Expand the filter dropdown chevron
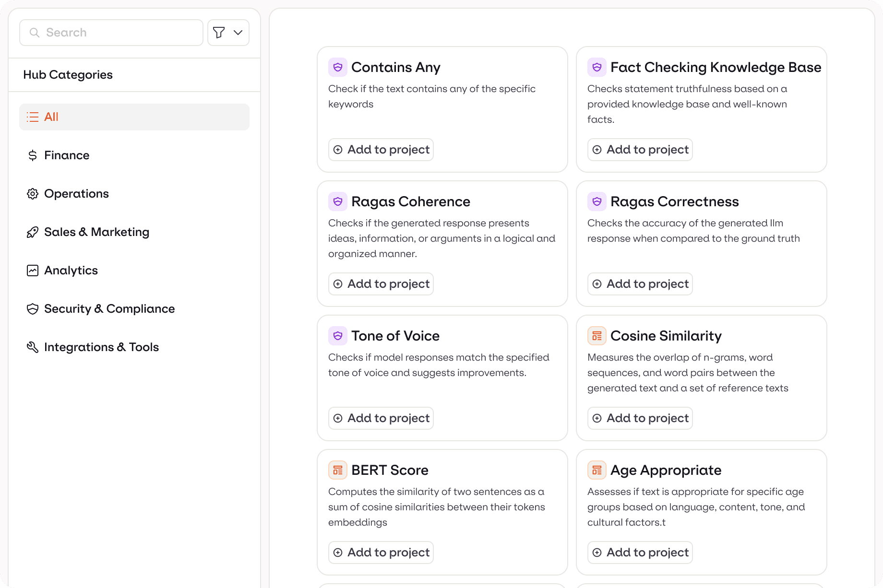 coord(238,33)
